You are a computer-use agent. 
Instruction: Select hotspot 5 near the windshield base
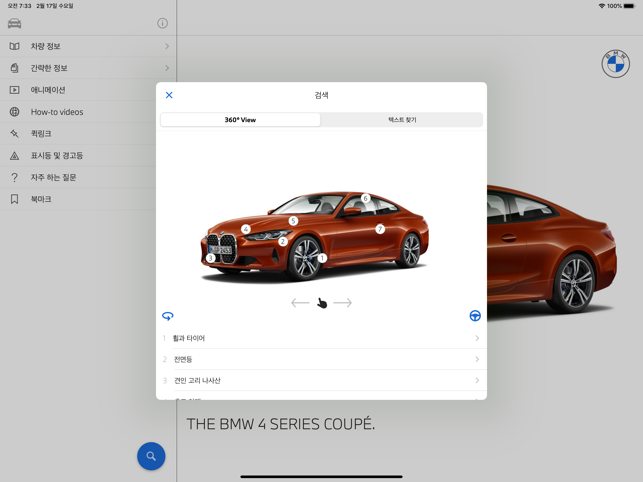click(293, 221)
